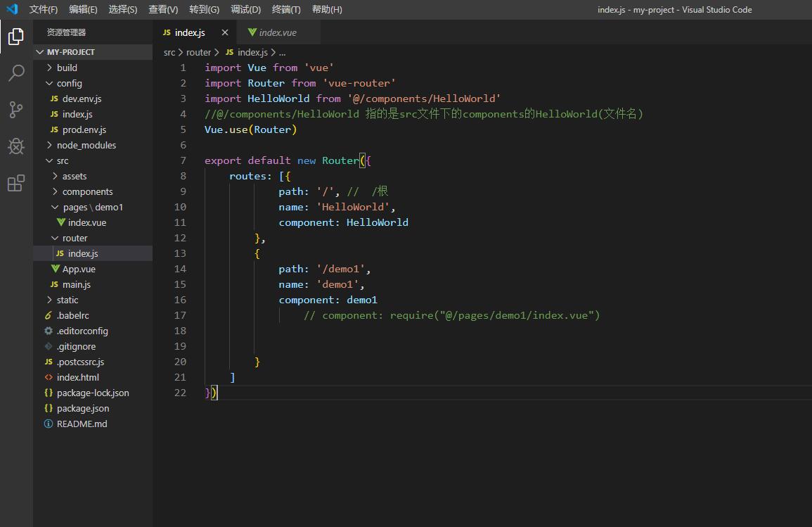Image resolution: width=812 pixels, height=527 pixels.
Task: Open the Run and Debug icon
Action: (x=16, y=146)
